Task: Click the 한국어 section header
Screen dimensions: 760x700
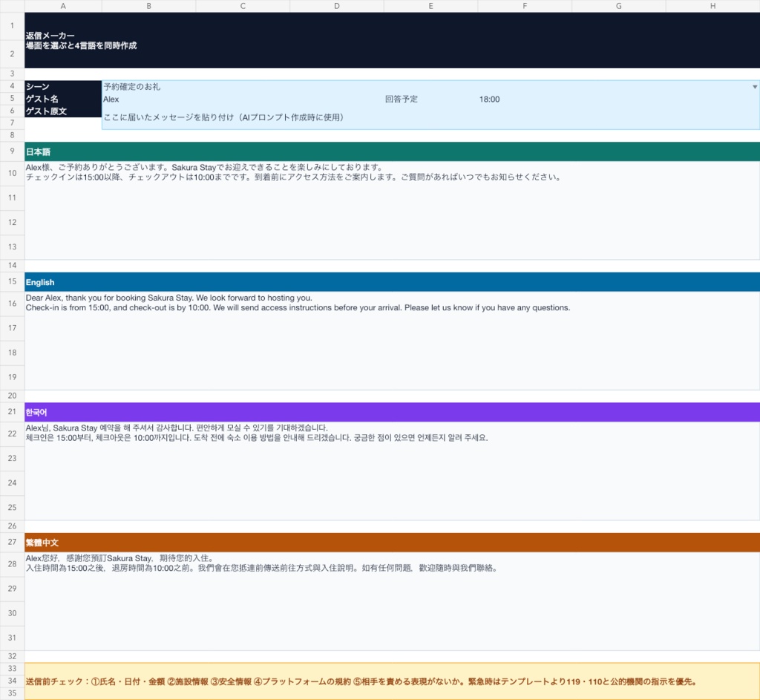Action: pos(392,412)
